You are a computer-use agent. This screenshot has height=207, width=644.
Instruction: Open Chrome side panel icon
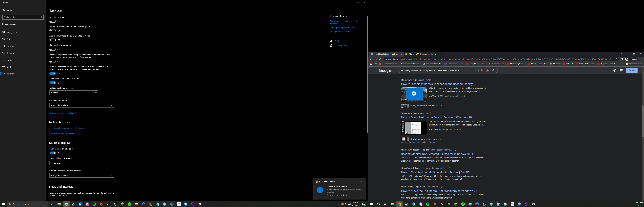[622, 59]
